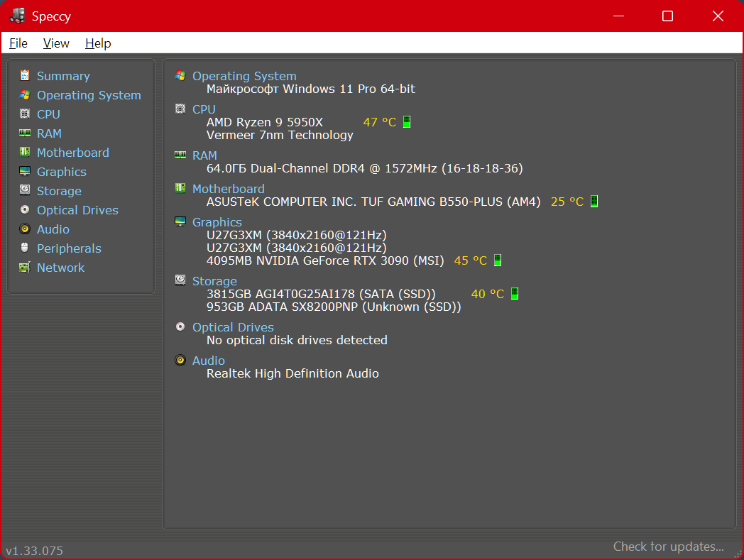Click the NVIDIA GeForce RTX 3090 line

tap(325, 260)
